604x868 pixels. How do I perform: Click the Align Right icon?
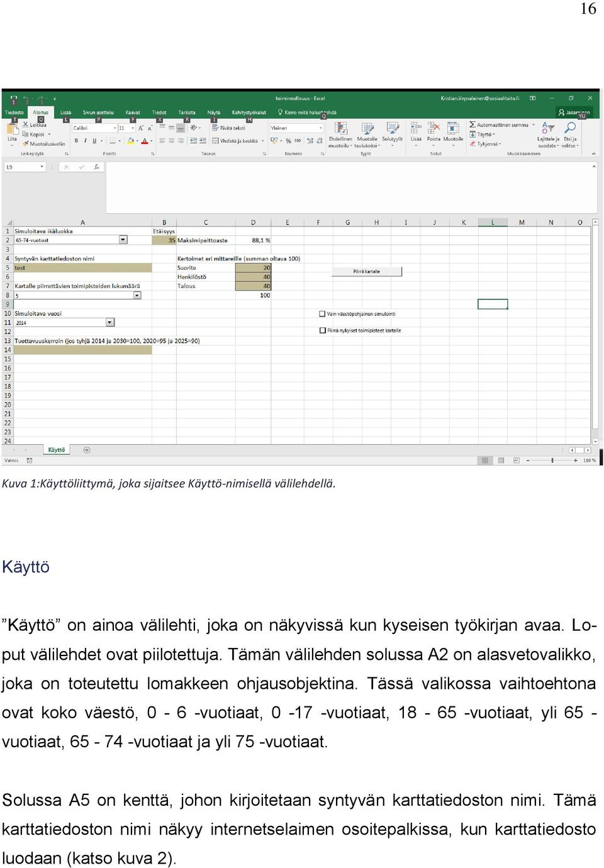[x=181, y=141]
